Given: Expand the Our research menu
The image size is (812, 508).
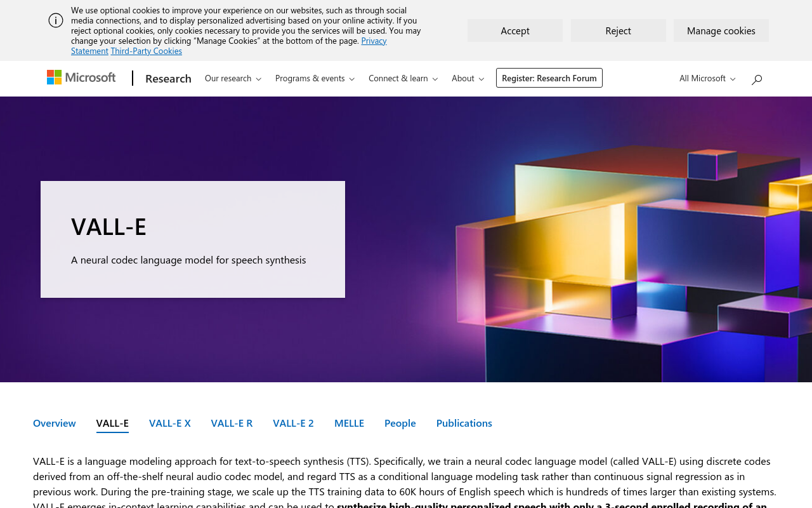Looking at the screenshot, I should click(233, 78).
